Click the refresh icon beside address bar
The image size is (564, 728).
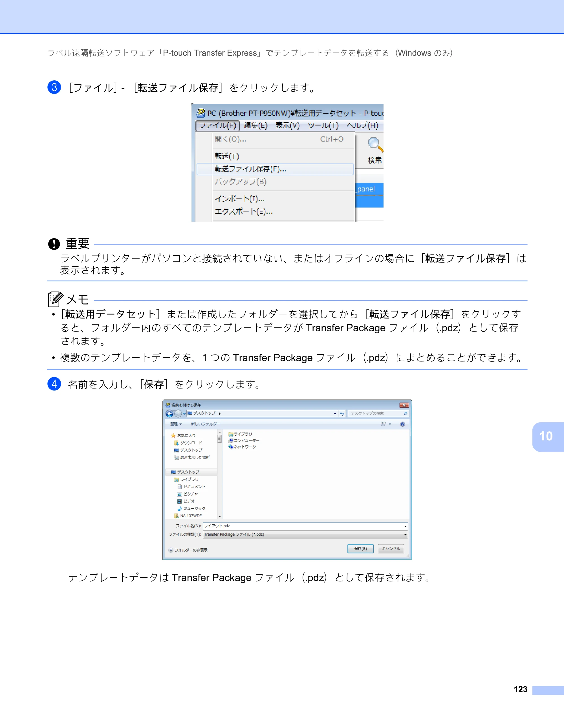click(x=342, y=414)
